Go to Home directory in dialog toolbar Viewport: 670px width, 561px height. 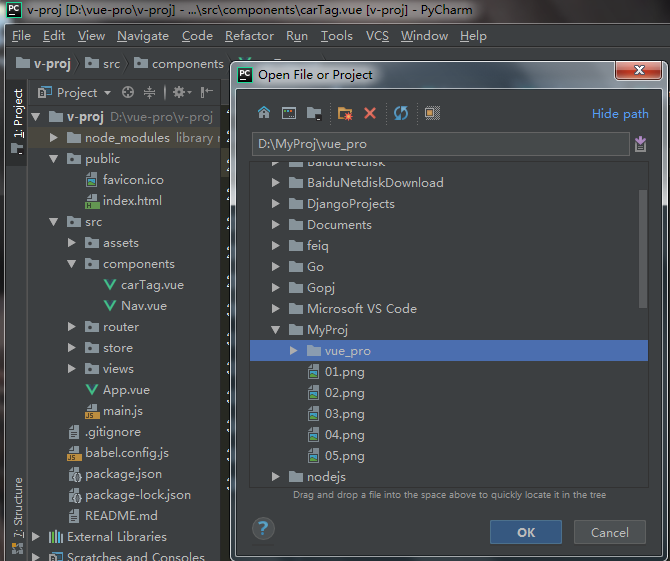point(264,113)
